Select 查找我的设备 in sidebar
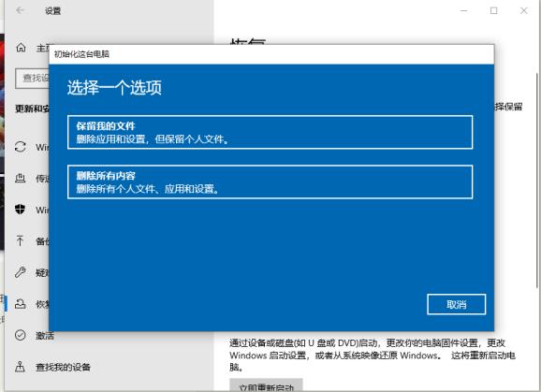The image size is (541, 392). pyautogui.click(x=63, y=367)
